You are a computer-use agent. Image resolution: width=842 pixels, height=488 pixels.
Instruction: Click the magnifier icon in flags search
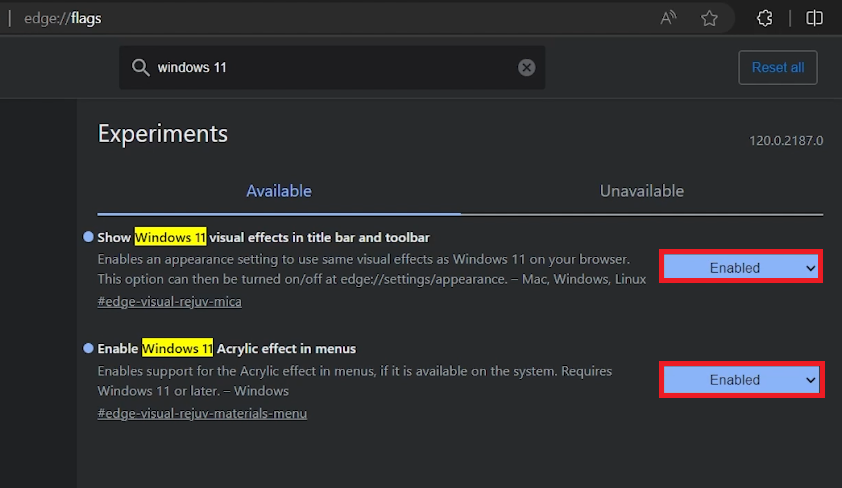(141, 68)
